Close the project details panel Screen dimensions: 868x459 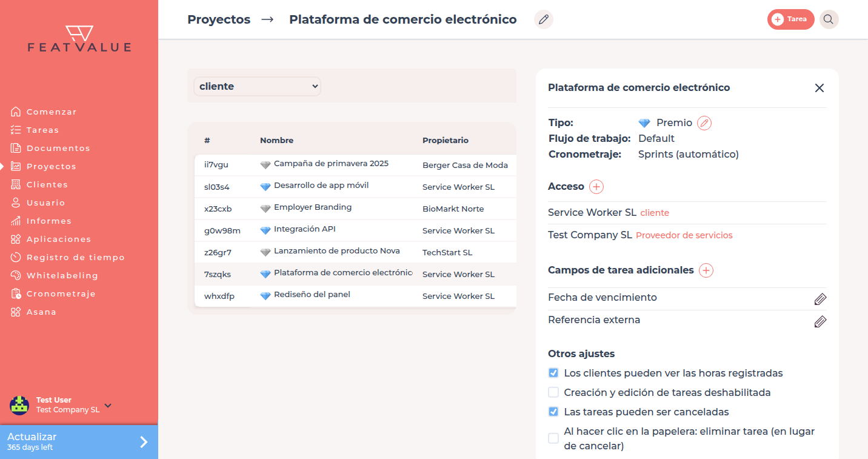(820, 88)
